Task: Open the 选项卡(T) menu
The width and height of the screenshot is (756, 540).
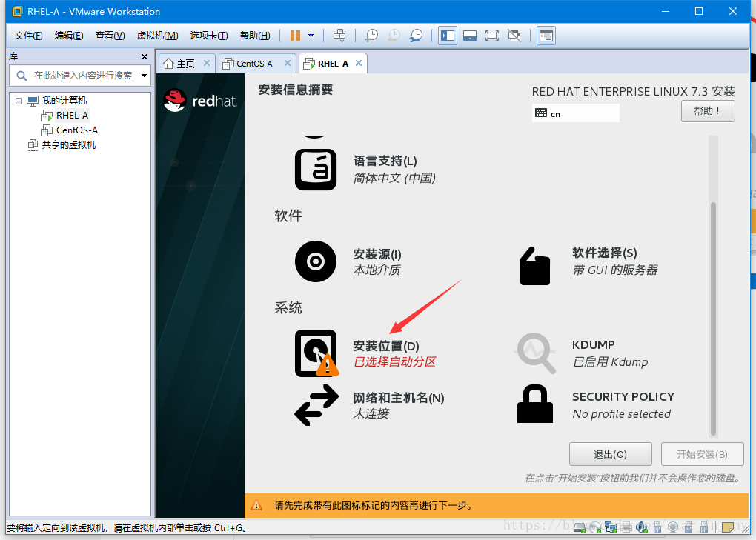Action: (209, 35)
